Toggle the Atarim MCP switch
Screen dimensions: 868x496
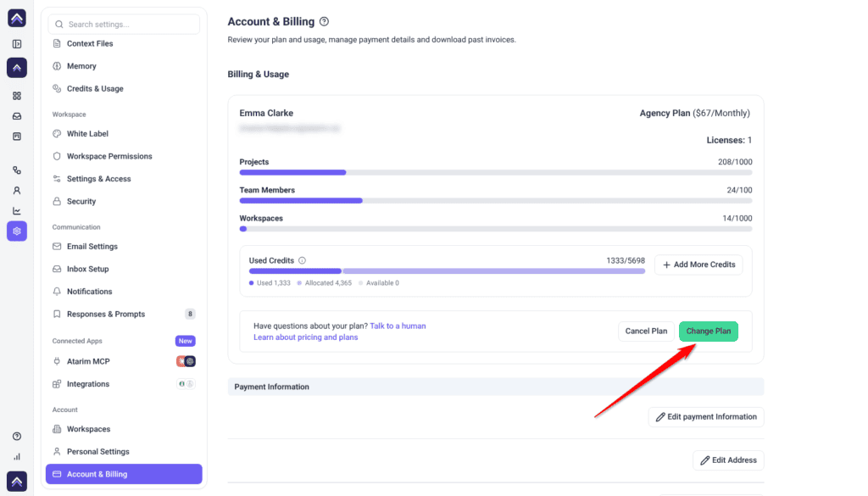pyautogui.click(x=186, y=361)
